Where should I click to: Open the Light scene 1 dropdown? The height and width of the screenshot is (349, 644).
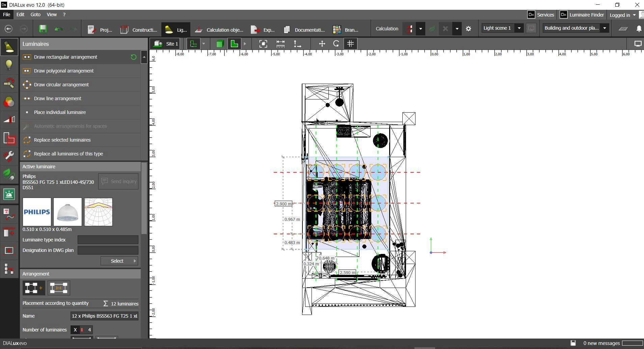[519, 28]
